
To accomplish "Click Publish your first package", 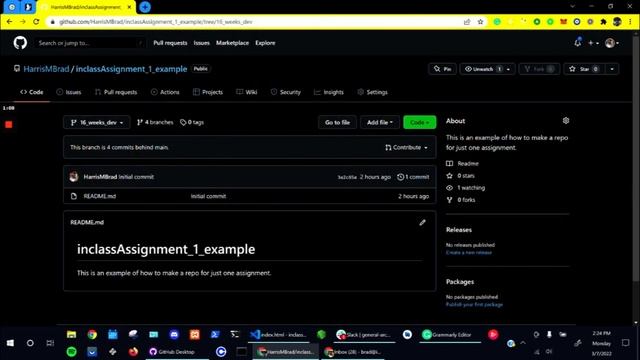I will (x=474, y=304).
